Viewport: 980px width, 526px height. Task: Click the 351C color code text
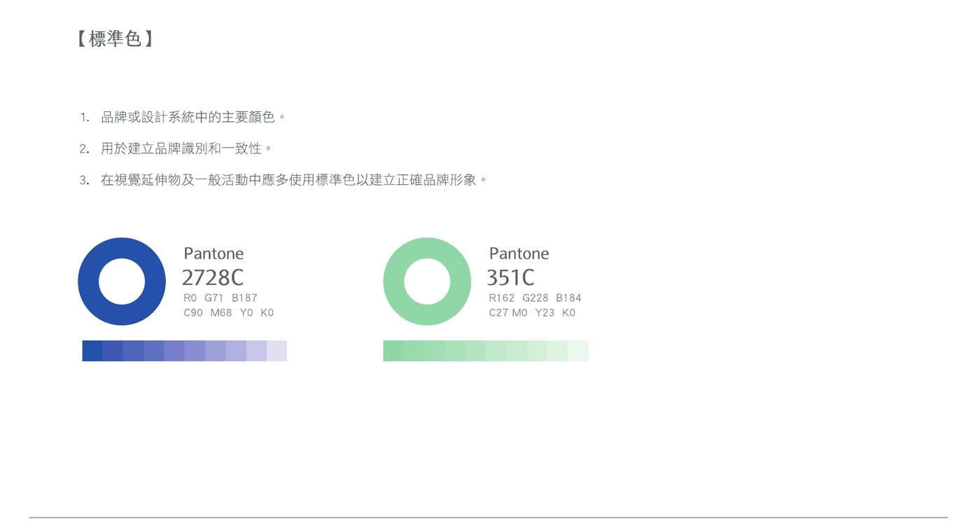[x=510, y=278]
